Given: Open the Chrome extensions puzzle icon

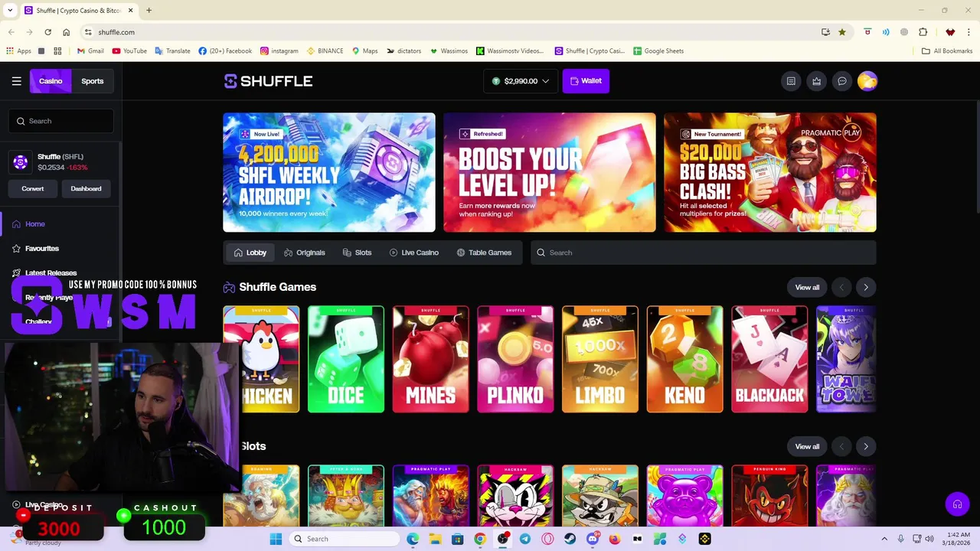Looking at the screenshot, I should 923,32.
